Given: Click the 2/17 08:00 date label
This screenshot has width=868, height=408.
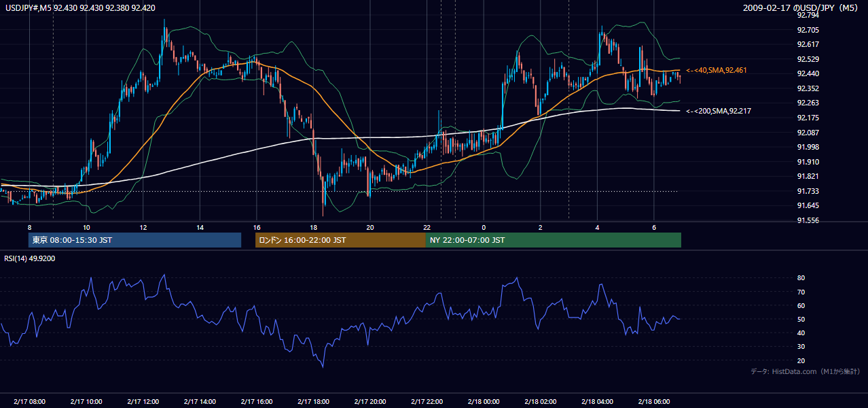Looking at the screenshot, I should [x=29, y=402].
